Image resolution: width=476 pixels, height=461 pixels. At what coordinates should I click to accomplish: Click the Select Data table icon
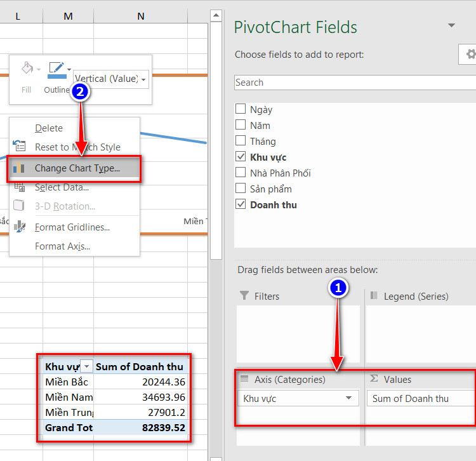(20, 187)
